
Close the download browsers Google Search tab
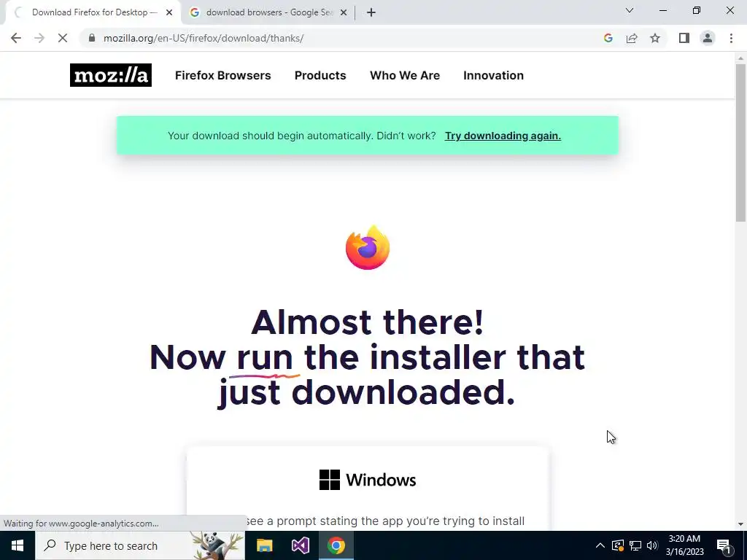click(343, 12)
